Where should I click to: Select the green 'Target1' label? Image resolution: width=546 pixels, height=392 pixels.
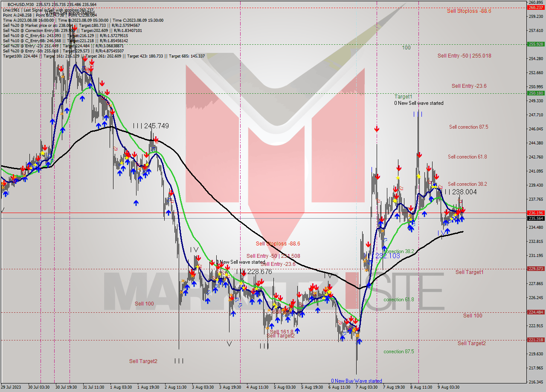pyautogui.click(x=403, y=97)
